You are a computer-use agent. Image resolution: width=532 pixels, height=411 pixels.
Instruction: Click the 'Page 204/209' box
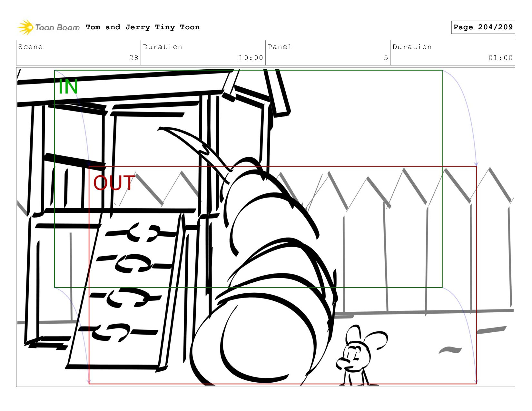(x=483, y=27)
